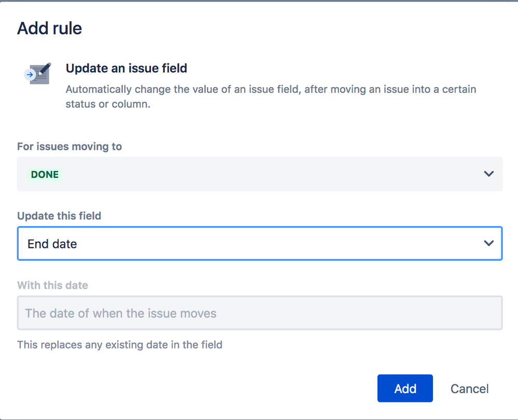Click the blue arrow badge on the rule icon

[x=29, y=75]
